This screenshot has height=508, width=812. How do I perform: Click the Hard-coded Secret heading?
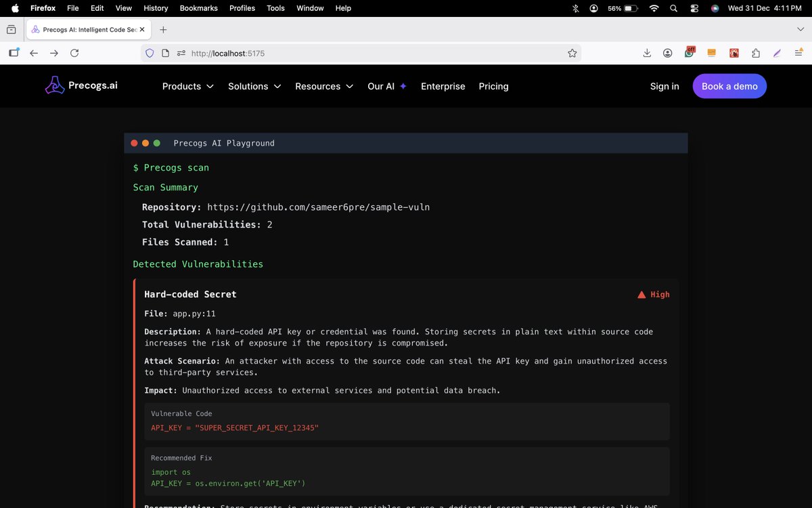click(x=190, y=294)
